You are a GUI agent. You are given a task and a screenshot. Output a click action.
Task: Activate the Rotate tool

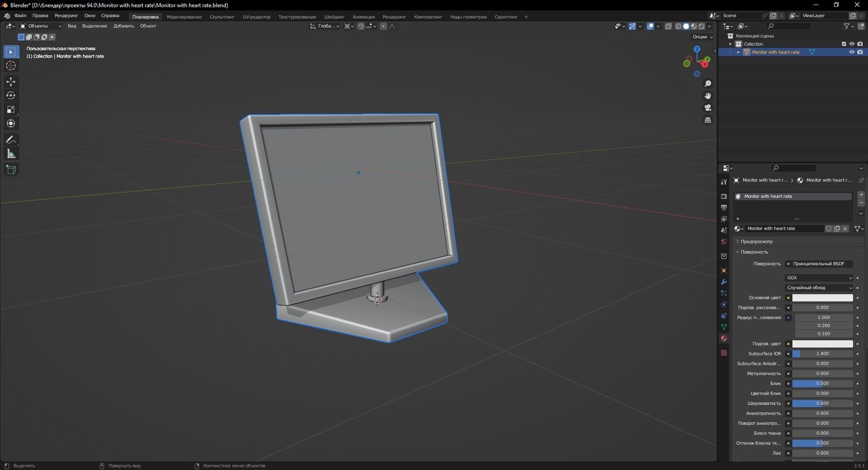point(11,95)
